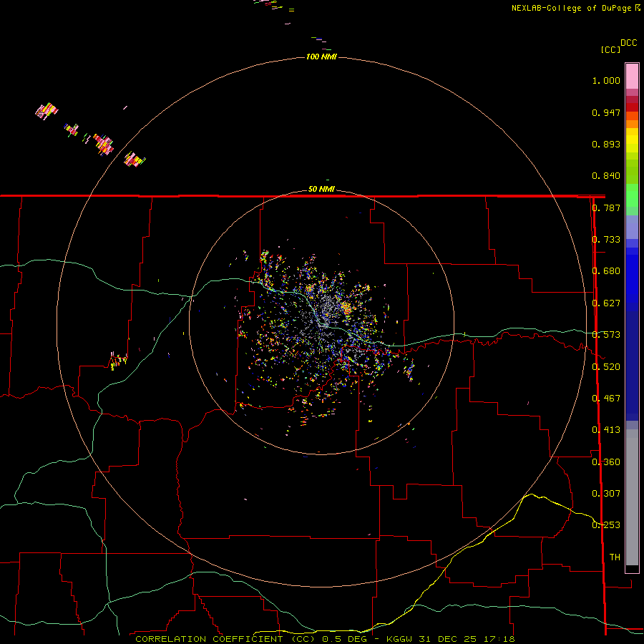Pick the light pink swatch beside 1.000
Screen dimensions: 644x644
[632, 77]
